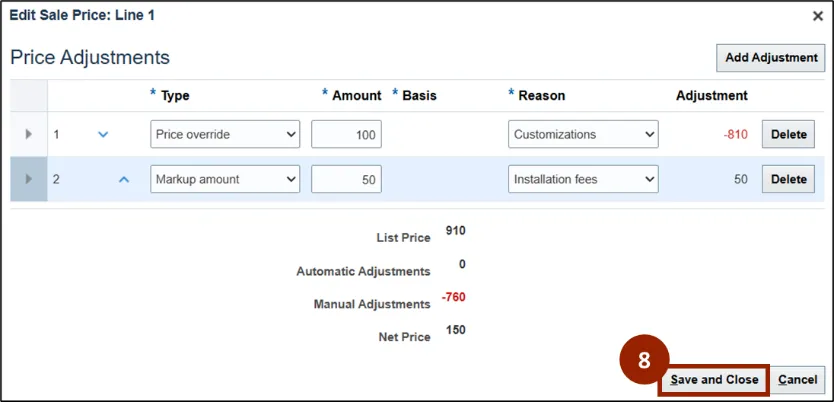This screenshot has width=834, height=402.
Task: Expand row 2 details triangle
Action: 28,179
